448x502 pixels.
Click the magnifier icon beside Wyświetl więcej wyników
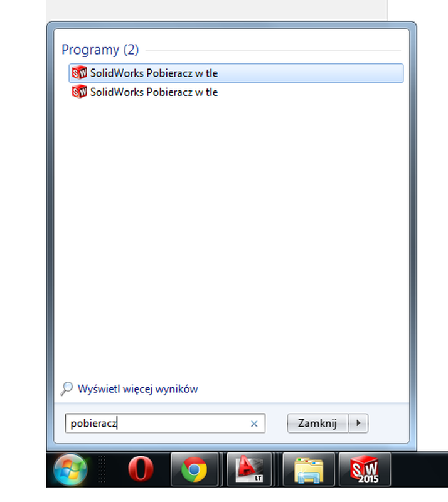(x=67, y=388)
